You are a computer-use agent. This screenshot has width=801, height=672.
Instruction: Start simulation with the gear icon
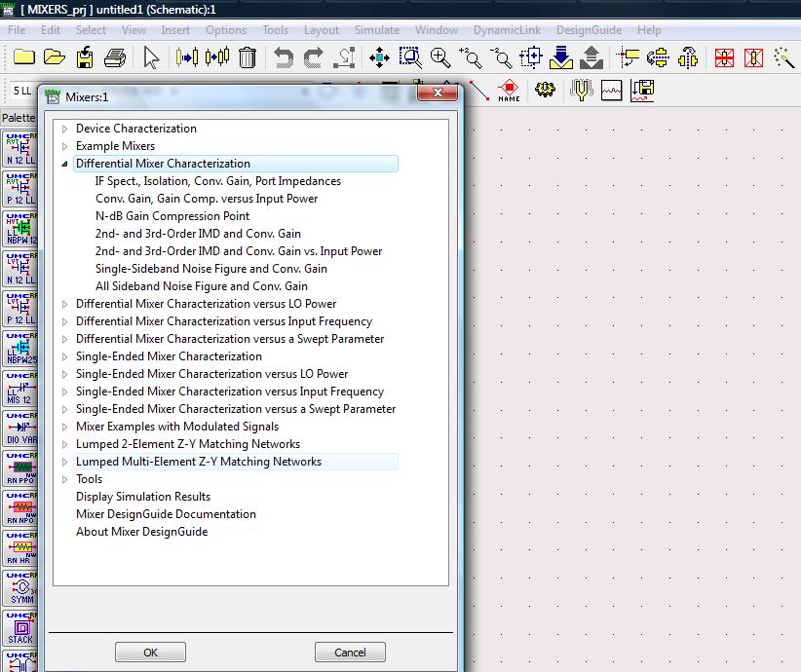pos(545,90)
